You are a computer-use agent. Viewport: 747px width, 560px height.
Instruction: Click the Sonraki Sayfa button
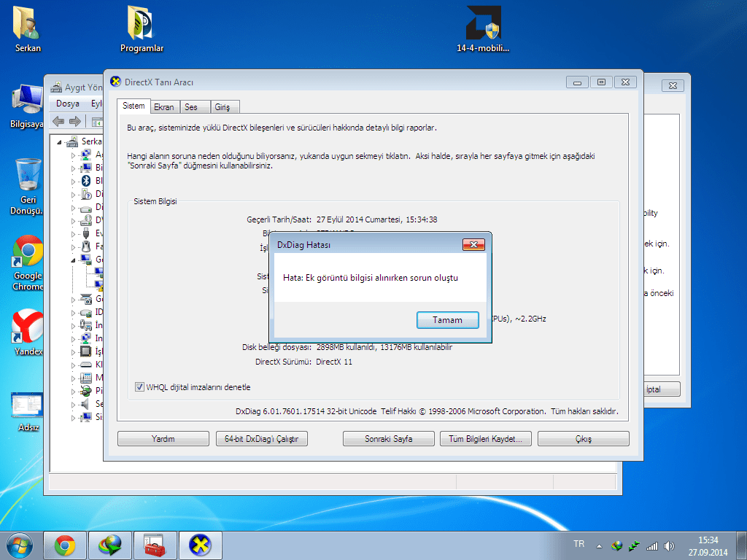coord(388,438)
